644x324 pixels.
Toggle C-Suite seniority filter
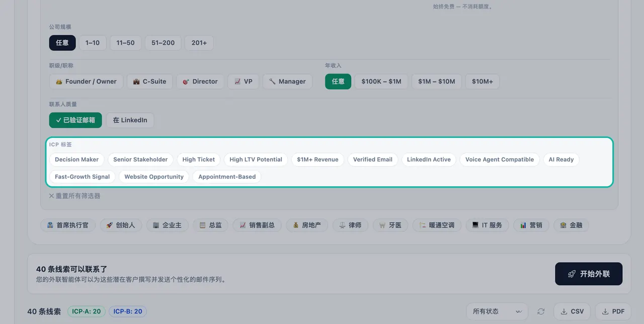(x=149, y=82)
